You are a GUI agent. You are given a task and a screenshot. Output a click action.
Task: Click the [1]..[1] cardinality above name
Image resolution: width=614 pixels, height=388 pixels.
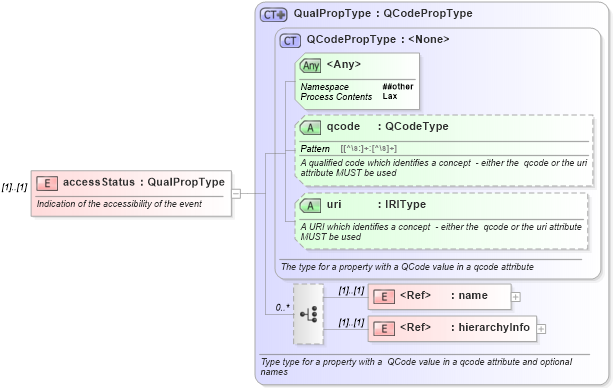tap(351, 291)
